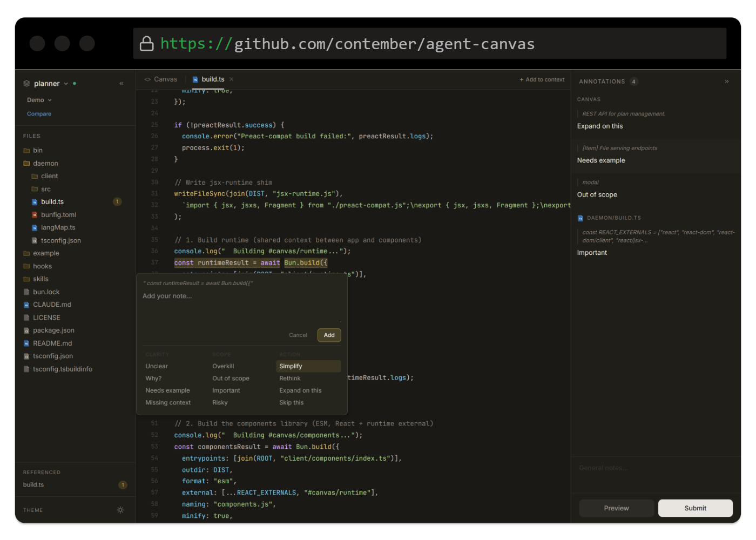Click the build.ts TypeScript file icon
756x540 pixels.
(35, 201)
